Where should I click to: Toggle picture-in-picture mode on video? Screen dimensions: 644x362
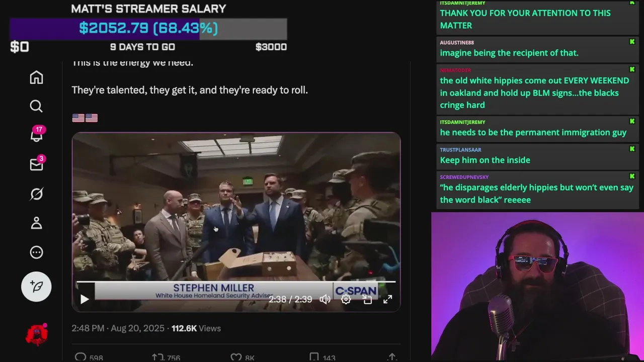pos(367,299)
